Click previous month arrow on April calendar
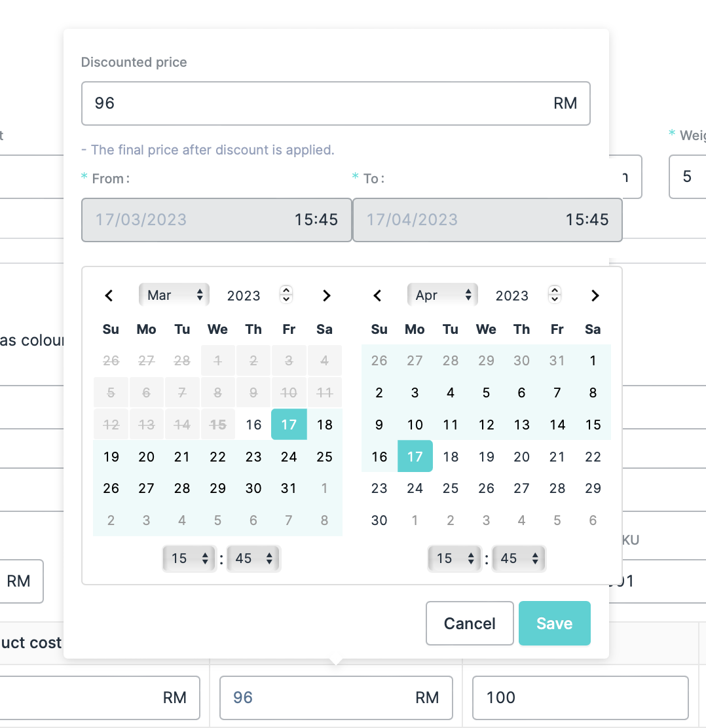 (377, 296)
